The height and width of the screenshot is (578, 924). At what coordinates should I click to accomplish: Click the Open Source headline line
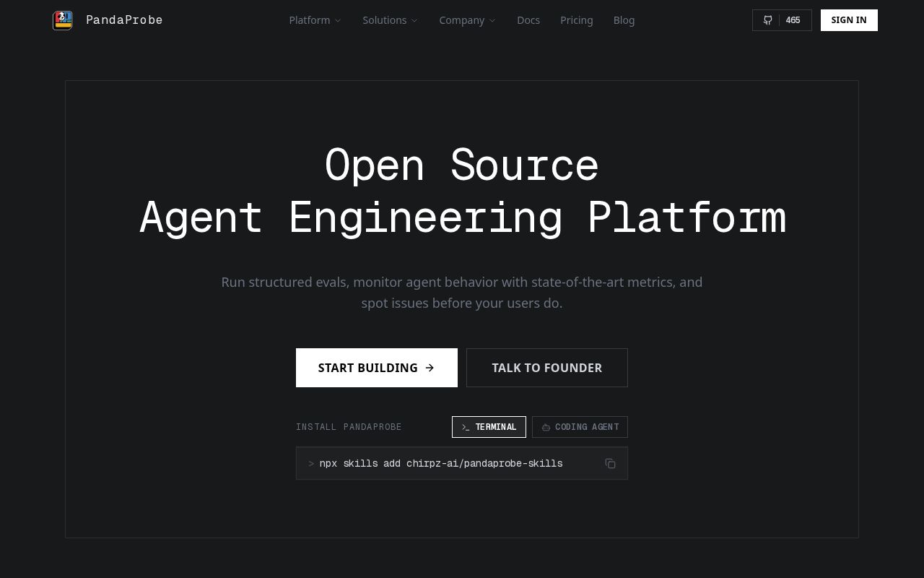click(x=462, y=165)
